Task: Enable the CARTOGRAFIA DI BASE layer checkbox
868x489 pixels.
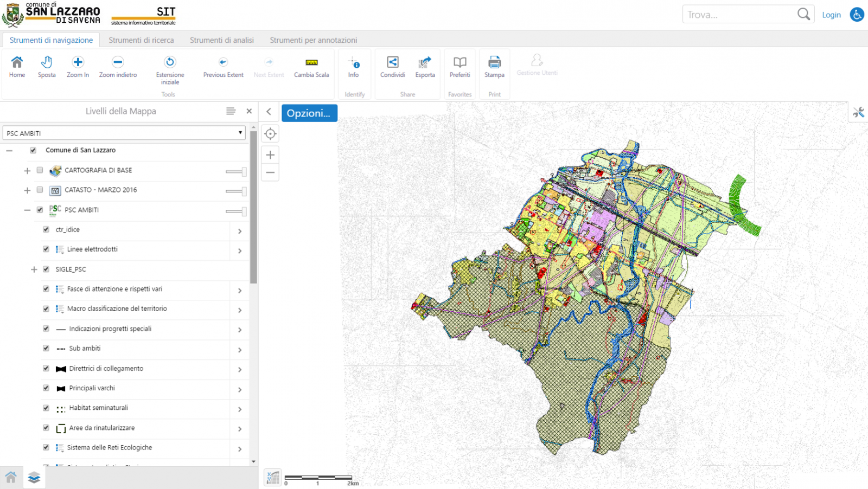Action: 40,170
